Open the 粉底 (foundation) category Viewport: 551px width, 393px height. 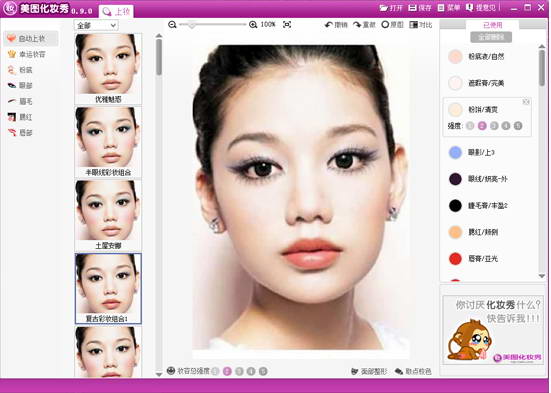coord(20,70)
